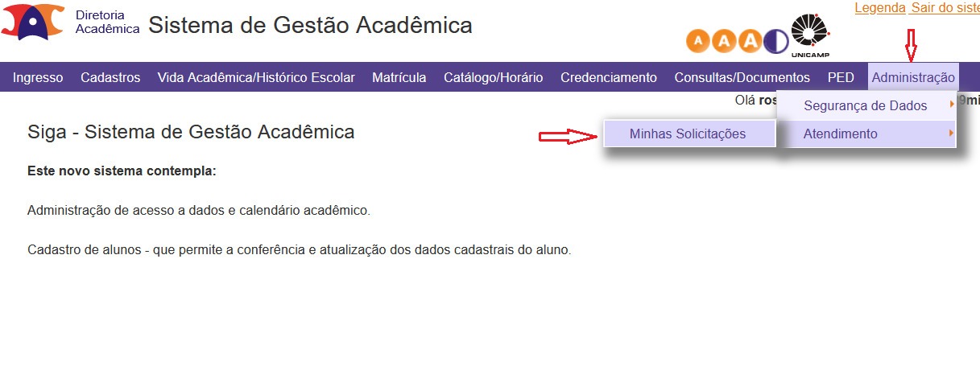
Task: Toggle the high contrast half-circle icon
Action: click(776, 41)
